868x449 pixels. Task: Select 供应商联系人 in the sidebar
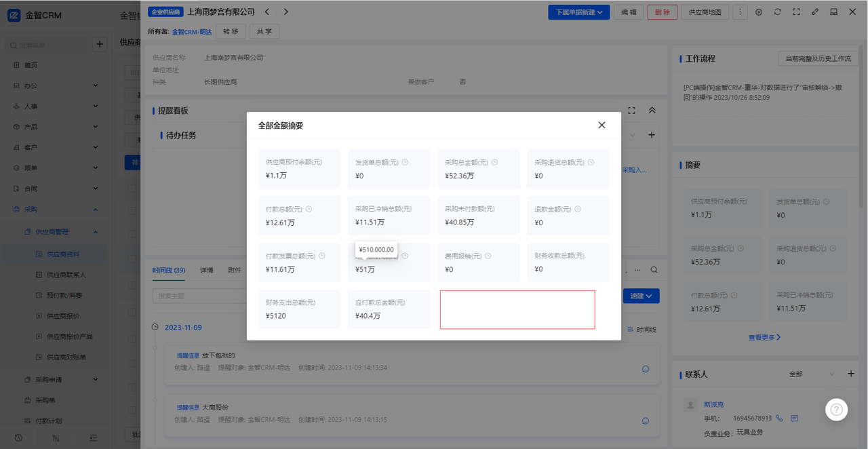click(x=66, y=275)
